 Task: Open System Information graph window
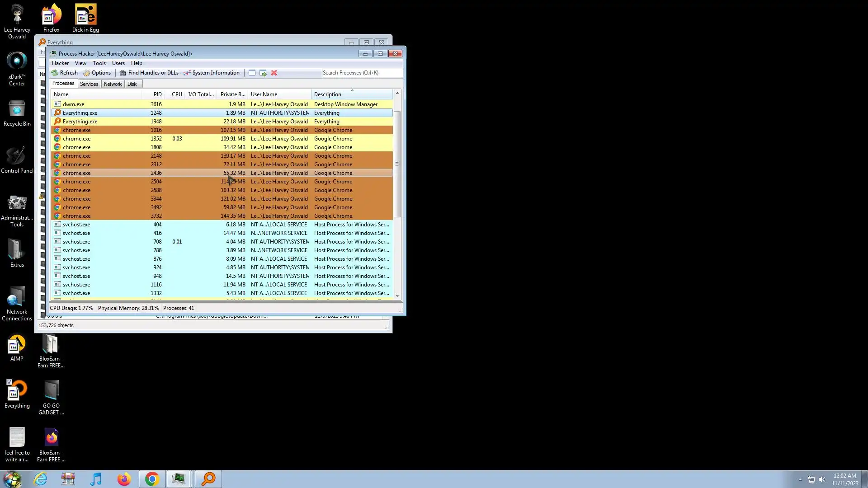click(x=211, y=73)
